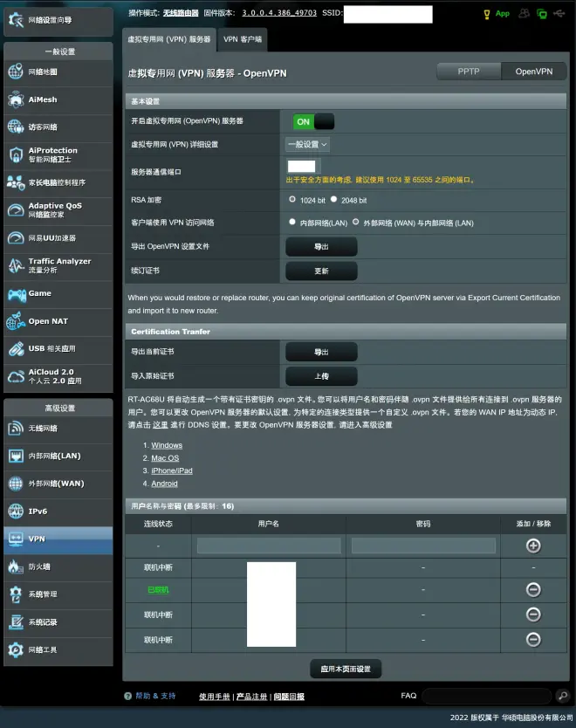
Task: Open the 产品注册 product registration link
Action: (x=251, y=697)
